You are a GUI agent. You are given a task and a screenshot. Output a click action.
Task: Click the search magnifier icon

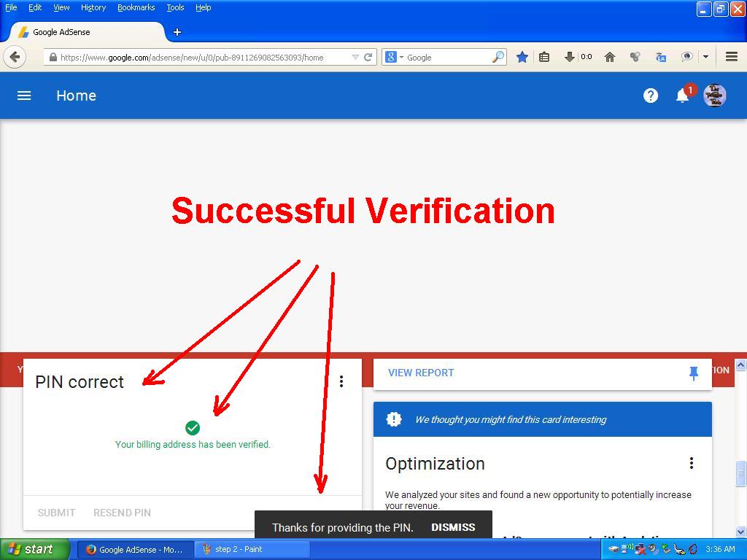[498, 57]
